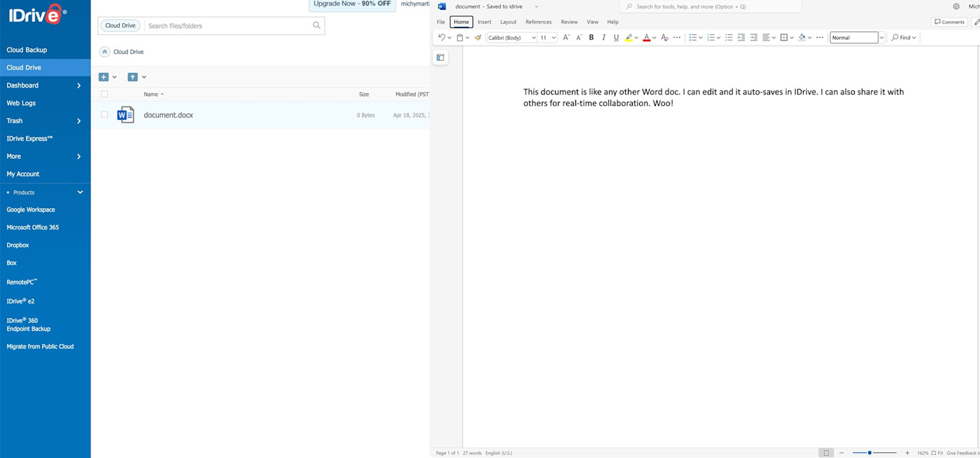Click the Grow Font icon
This screenshot has height=458, width=980.
(x=566, y=38)
